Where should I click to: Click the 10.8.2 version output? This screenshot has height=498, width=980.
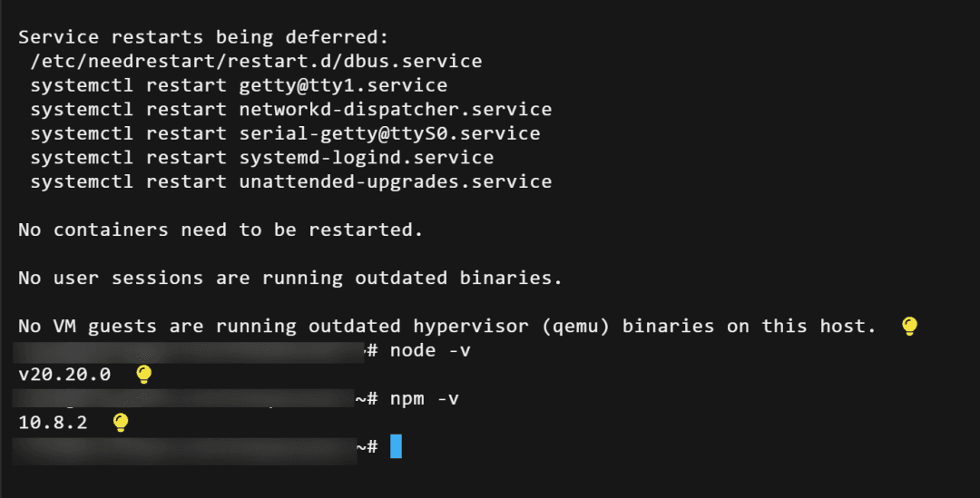point(53,423)
